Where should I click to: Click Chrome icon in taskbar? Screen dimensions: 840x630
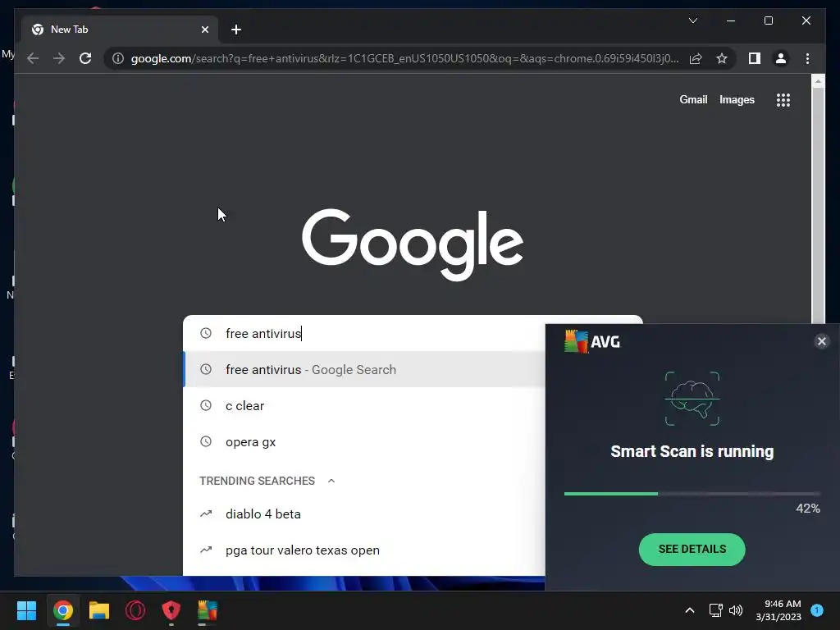point(63,610)
